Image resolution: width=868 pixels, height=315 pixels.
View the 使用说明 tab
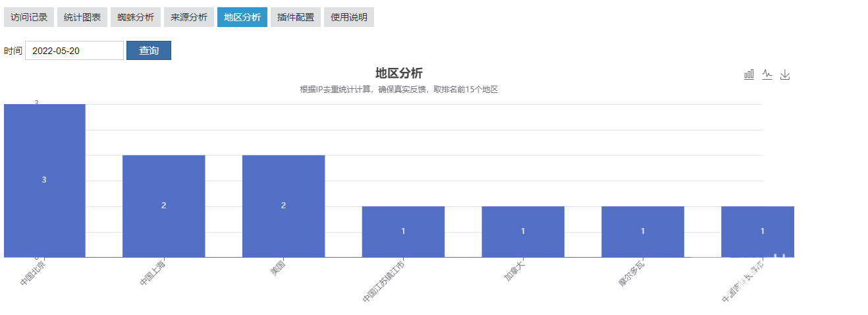point(349,17)
